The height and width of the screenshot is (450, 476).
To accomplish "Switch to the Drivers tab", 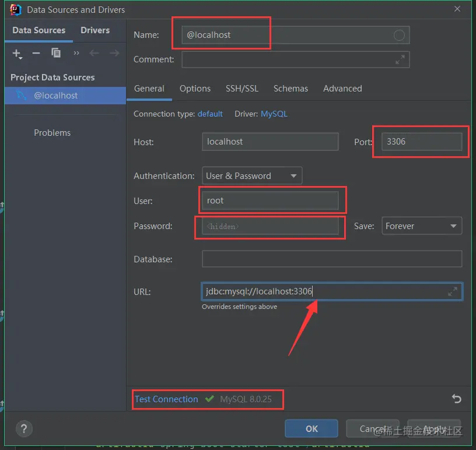I will coord(95,30).
